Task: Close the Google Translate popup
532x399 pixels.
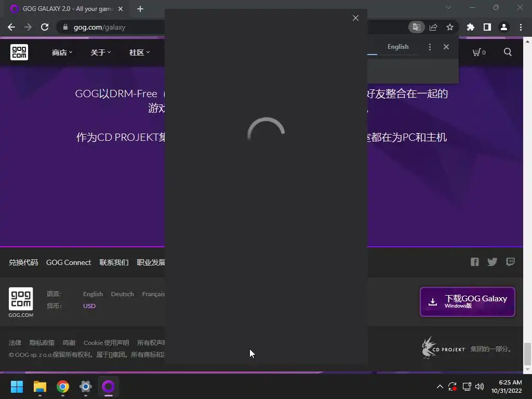Action: 446,47
